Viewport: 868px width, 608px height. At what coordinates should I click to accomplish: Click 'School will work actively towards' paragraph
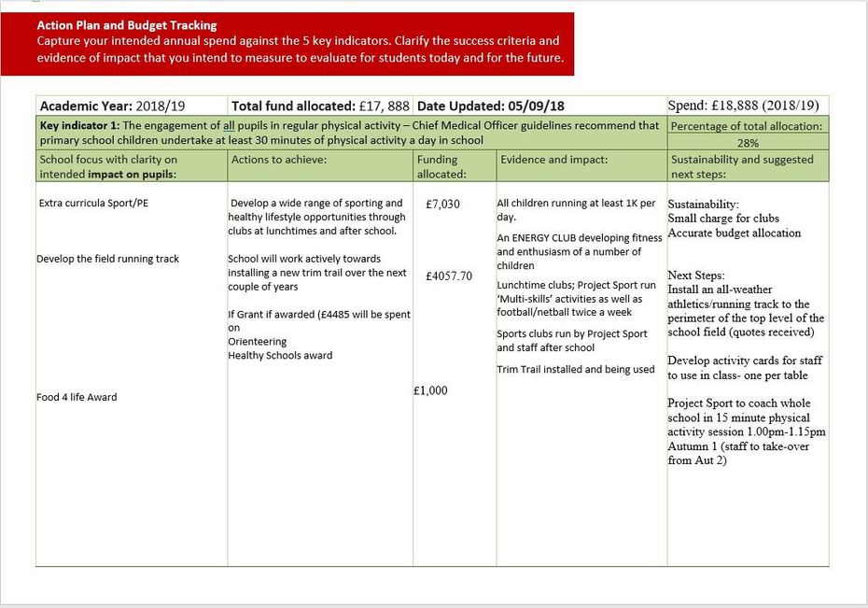[317, 273]
